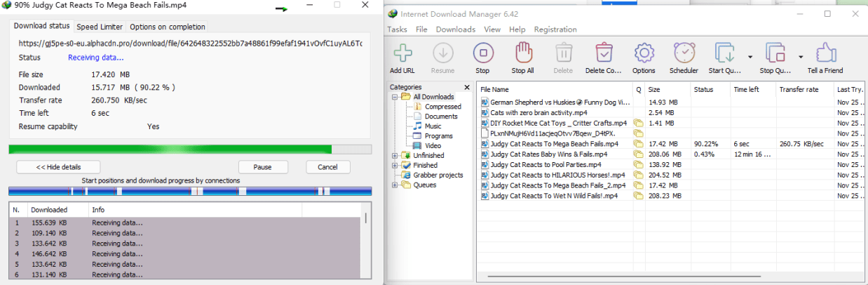Click the Tell a Friend icon
The width and height of the screenshot is (868, 285).
pos(825,53)
